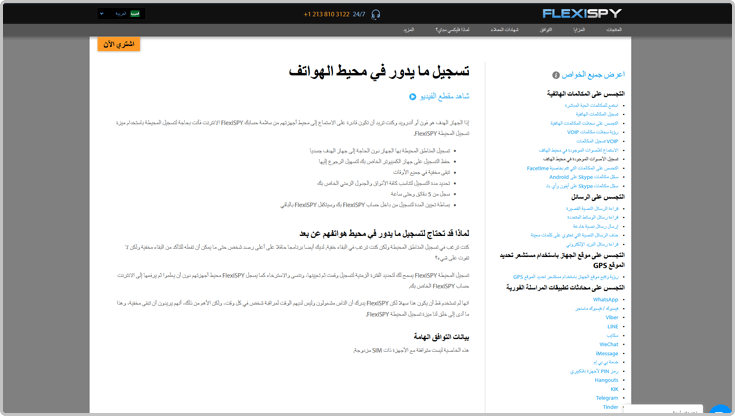The width and height of the screenshot is (735, 416).
Task: Open the إرسال رسائل نصية خادعة link
Action: 596,227
